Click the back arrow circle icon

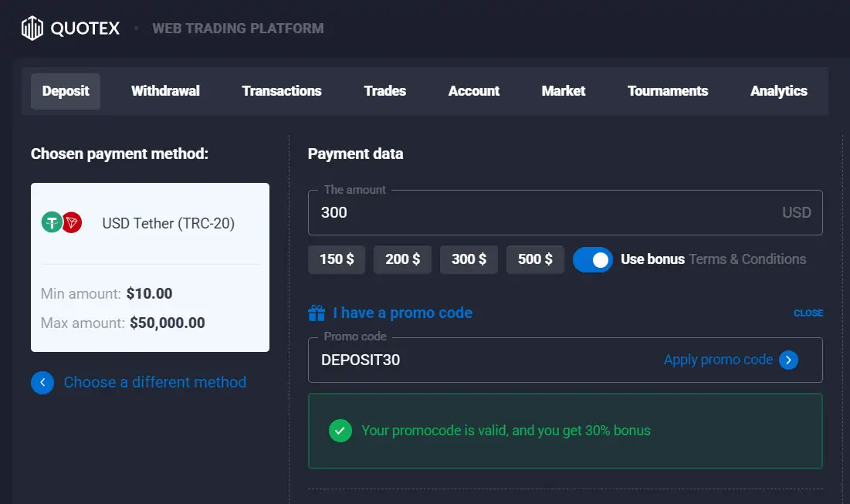pyautogui.click(x=42, y=382)
